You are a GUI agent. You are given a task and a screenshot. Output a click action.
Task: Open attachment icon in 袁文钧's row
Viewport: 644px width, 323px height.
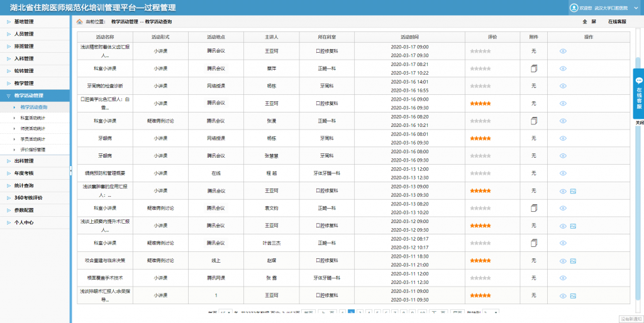[533, 208]
